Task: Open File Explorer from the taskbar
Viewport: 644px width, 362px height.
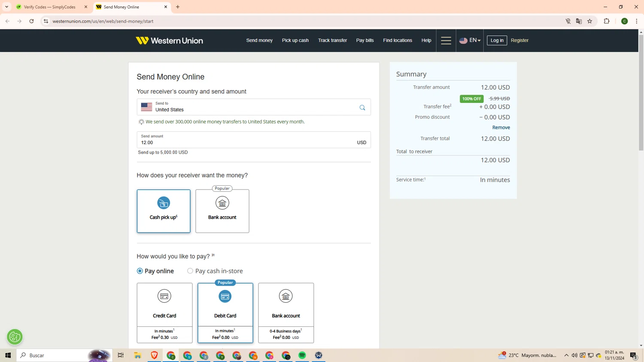Action: 137,355
